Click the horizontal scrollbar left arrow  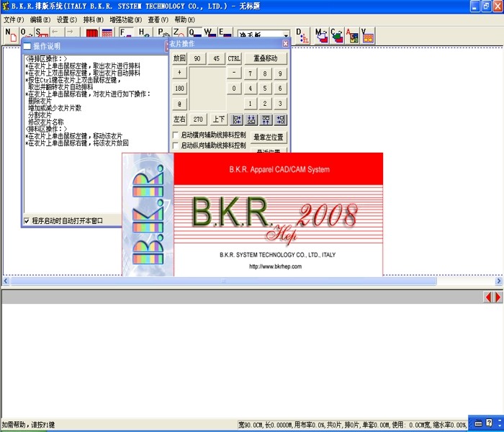pos(6,282)
